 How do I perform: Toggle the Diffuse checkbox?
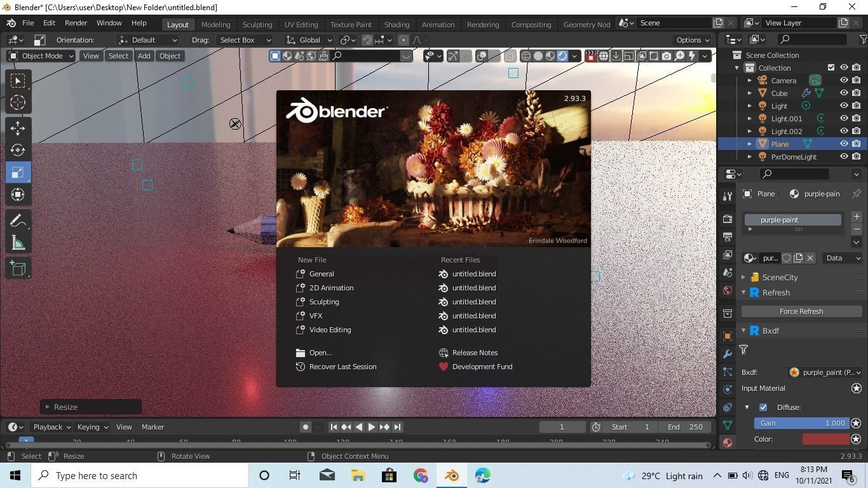(763, 407)
